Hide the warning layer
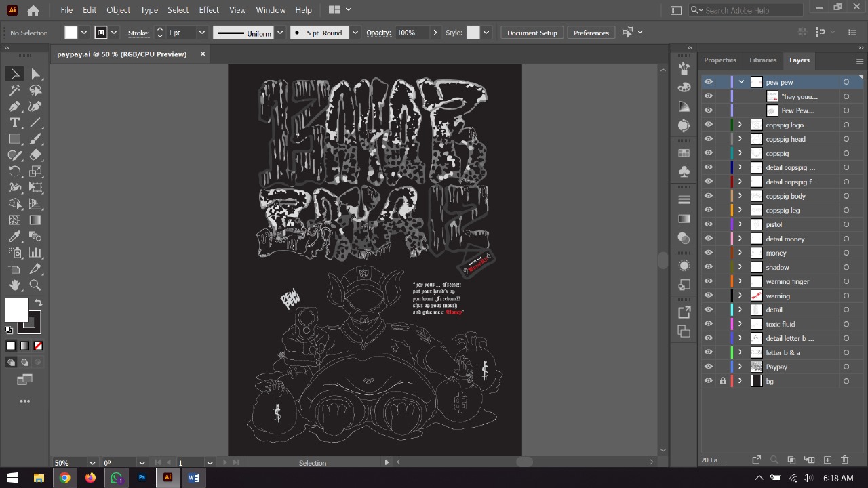Image resolution: width=868 pixels, height=488 pixels. [x=709, y=296]
